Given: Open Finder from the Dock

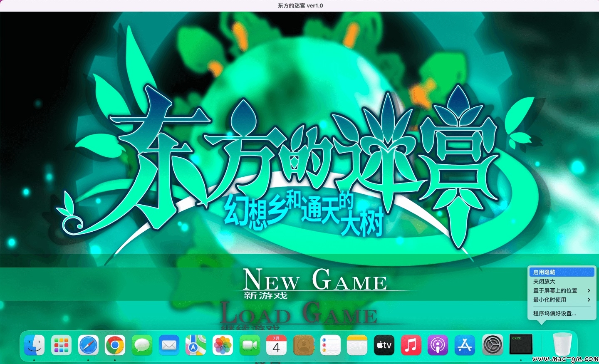Looking at the screenshot, I should pos(35,345).
